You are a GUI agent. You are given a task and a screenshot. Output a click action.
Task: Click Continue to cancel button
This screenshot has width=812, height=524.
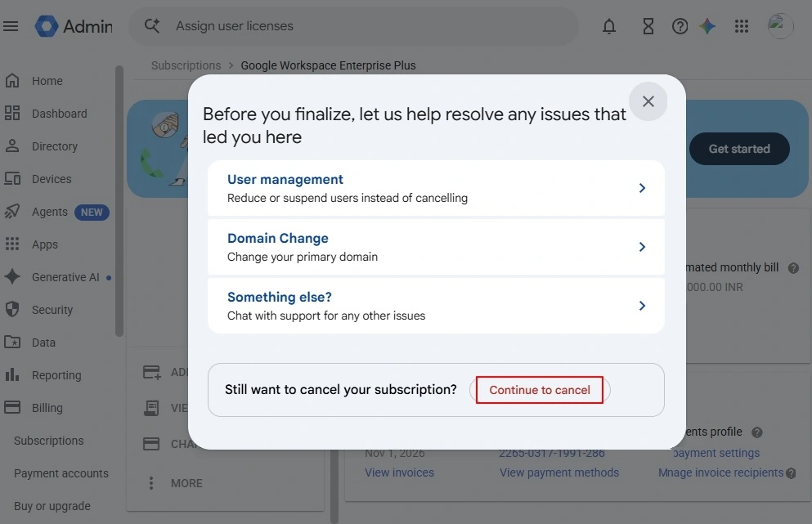click(x=540, y=390)
